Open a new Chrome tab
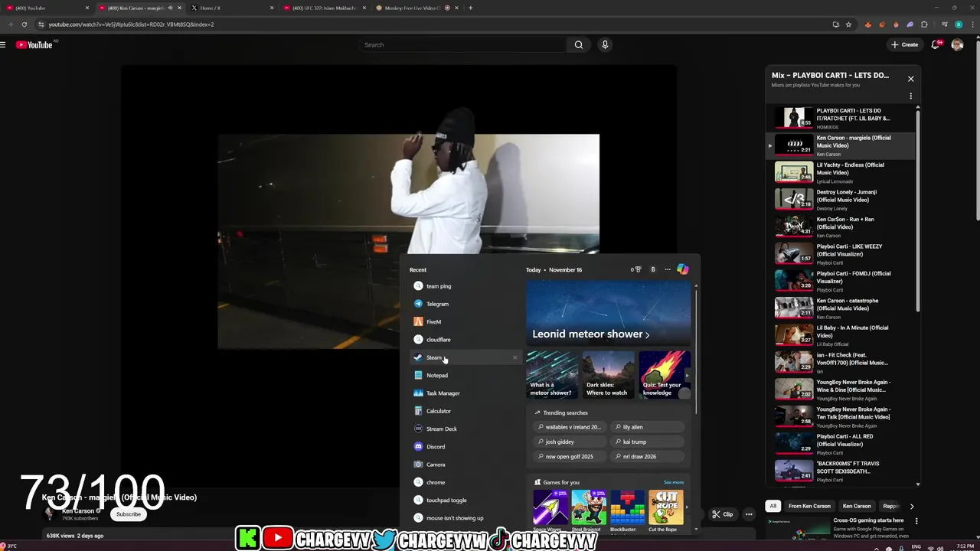980x551 pixels. pos(470,8)
